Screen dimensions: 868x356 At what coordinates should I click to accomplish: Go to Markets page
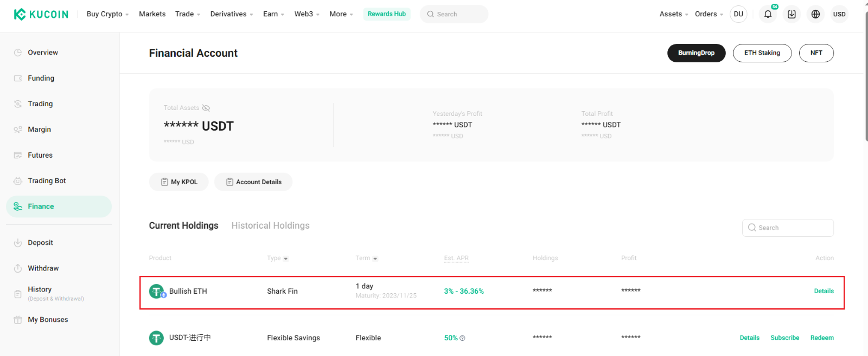coord(152,14)
